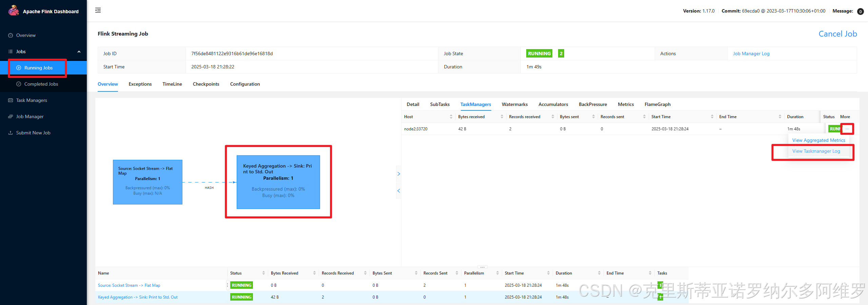Sort vertex table by Duration
The width and height of the screenshot is (868, 305).
click(x=599, y=273)
